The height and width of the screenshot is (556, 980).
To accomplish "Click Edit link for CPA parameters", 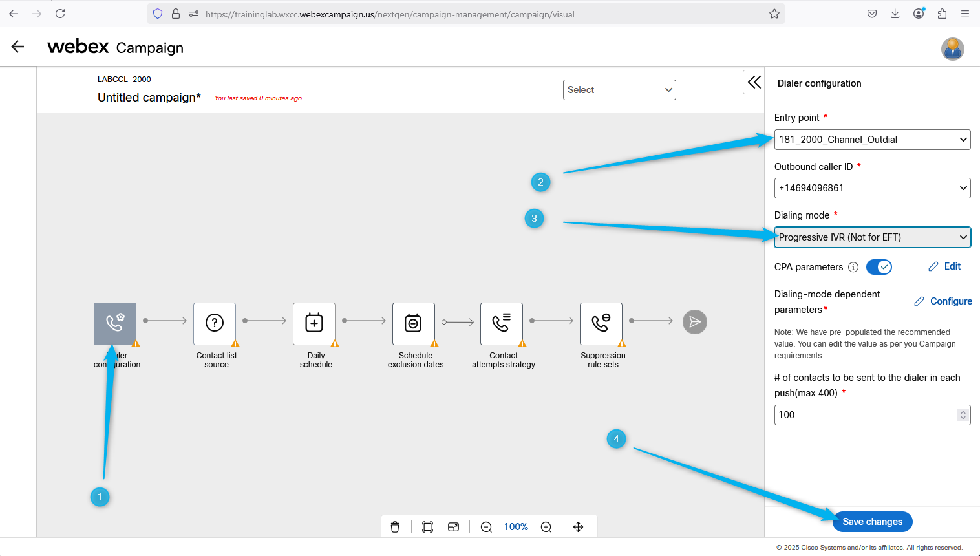I will [944, 266].
